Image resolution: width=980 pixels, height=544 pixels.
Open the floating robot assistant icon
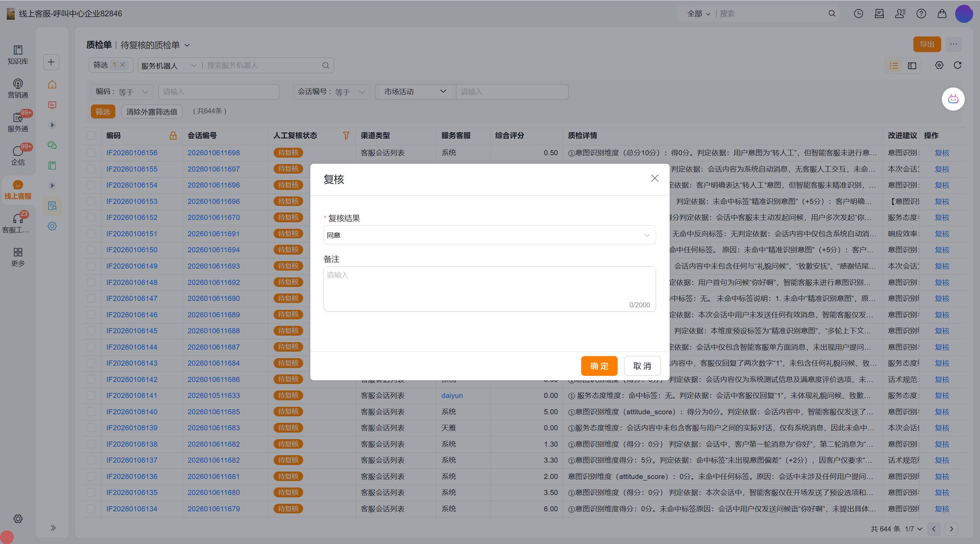[953, 99]
